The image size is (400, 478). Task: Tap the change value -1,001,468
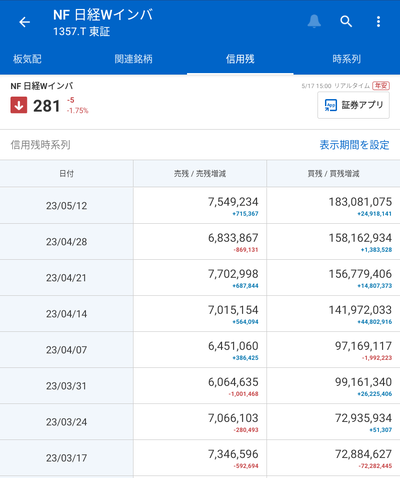pos(243,394)
